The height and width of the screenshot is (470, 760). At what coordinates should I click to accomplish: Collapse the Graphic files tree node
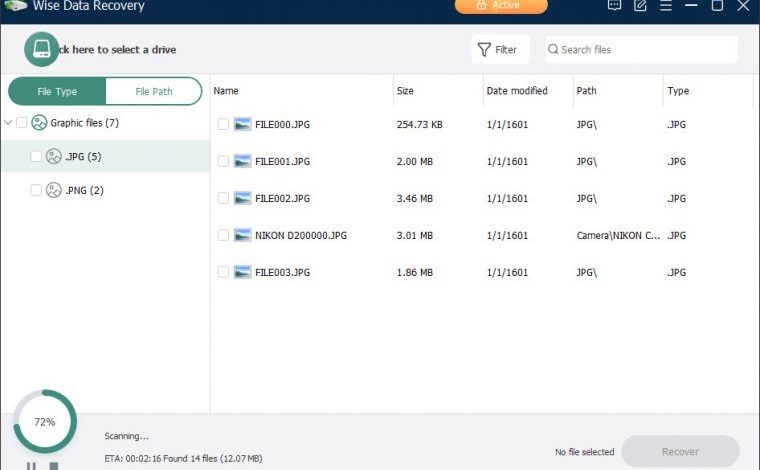click(x=8, y=122)
